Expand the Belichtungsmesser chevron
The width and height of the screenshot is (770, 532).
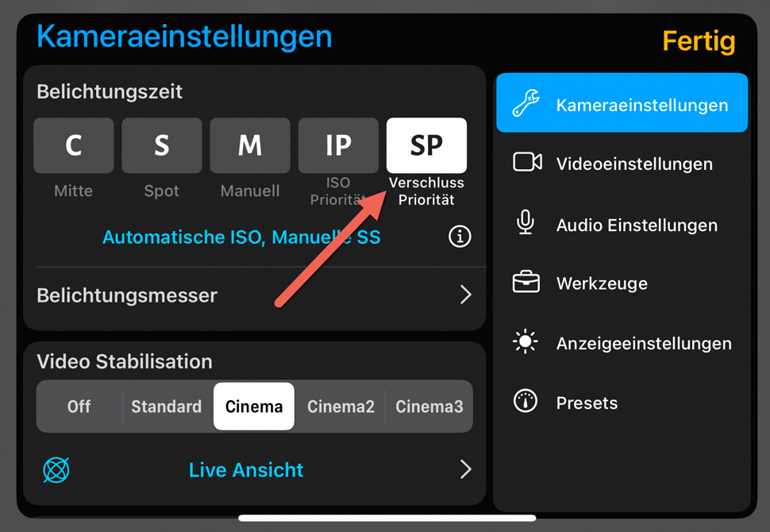[465, 295]
